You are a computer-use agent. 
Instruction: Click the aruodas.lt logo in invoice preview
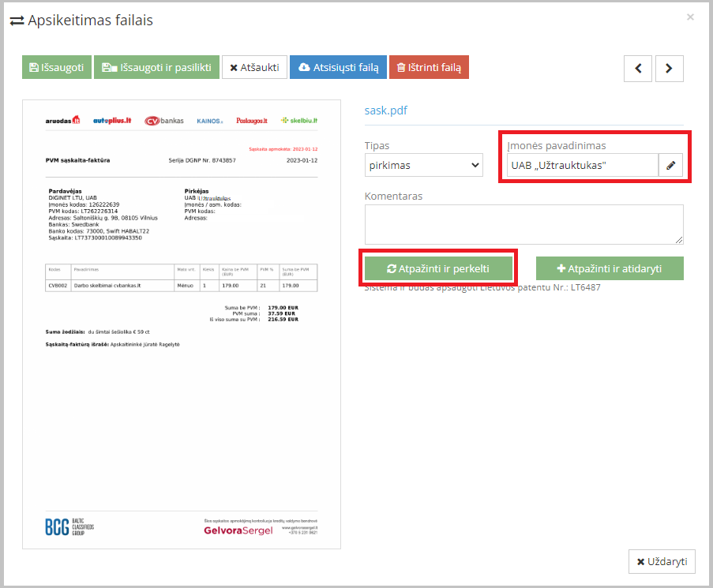click(63, 121)
